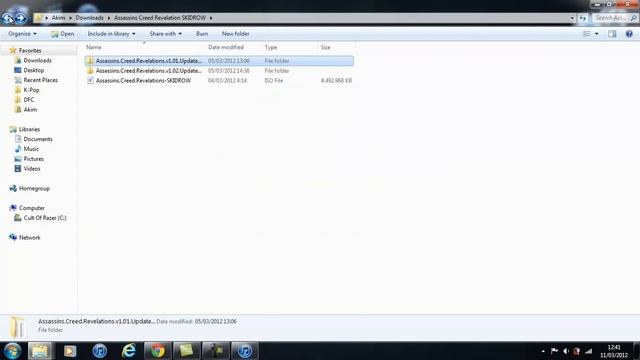
Task: Click the Burn toolbar button
Action: 202,34
